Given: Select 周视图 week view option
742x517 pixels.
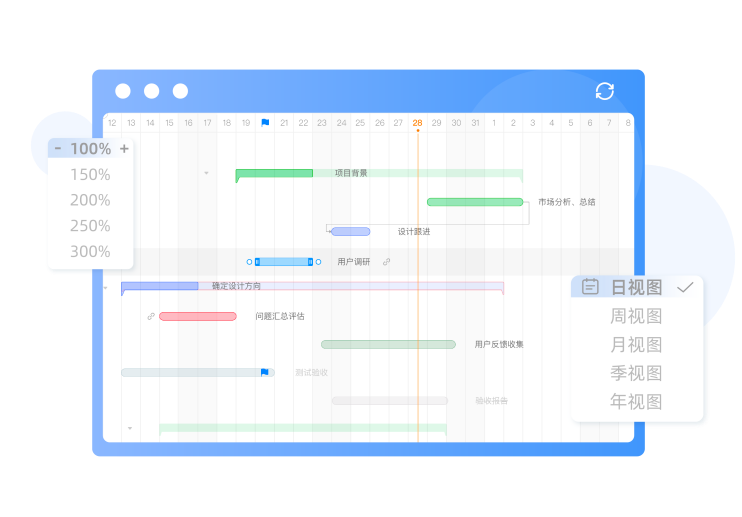Looking at the screenshot, I should tap(636, 316).
